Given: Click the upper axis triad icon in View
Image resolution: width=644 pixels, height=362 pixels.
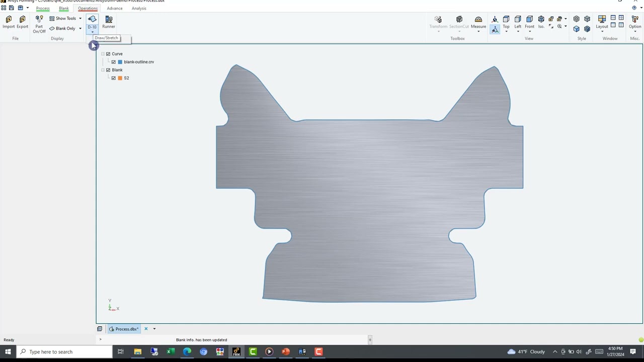Looking at the screenshot, I should (x=495, y=19).
